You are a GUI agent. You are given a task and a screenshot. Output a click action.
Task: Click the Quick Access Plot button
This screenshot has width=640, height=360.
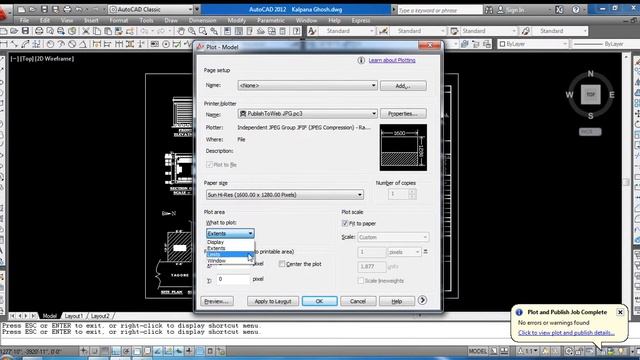(67, 9)
